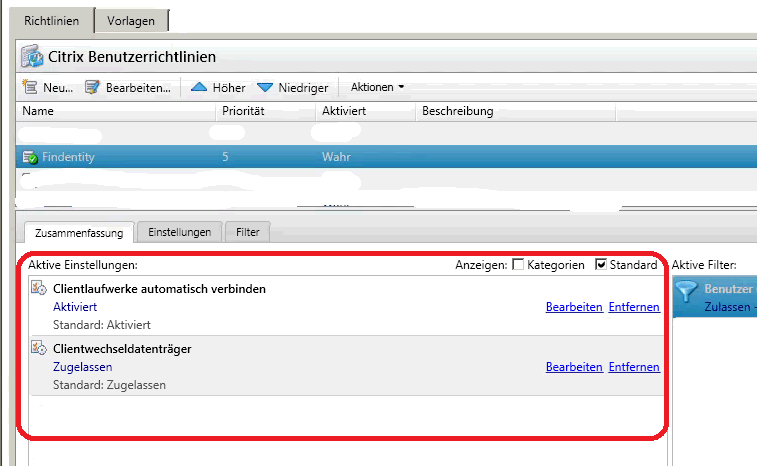
Task: Click the Aktiviert value under Clientlaufwerke
Action: click(75, 307)
